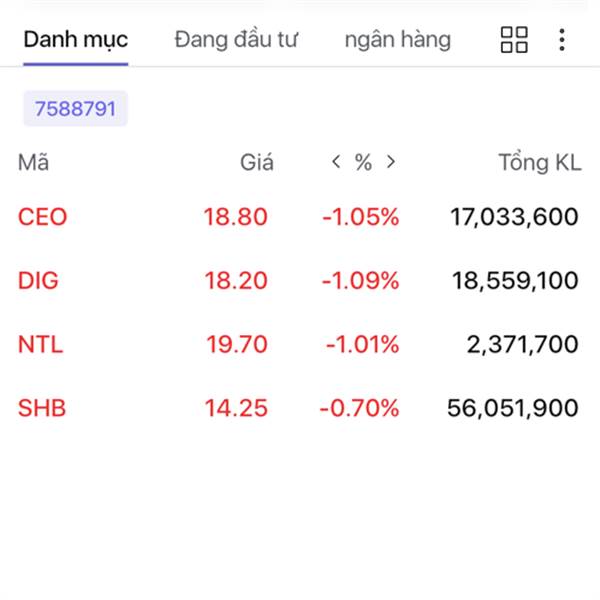Select account chip 7588791
The width and height of the screenshot is (600, 600).
pyautogui.click(x=75, y=109)
